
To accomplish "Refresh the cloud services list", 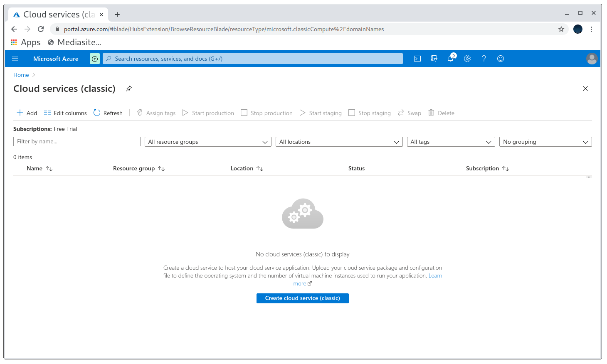I will tap(108, 113).
